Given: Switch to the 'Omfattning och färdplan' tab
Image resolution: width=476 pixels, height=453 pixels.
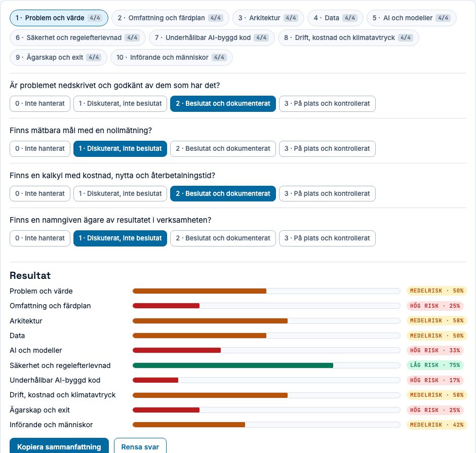Looking at the screenshot, I should coord(171,18).
